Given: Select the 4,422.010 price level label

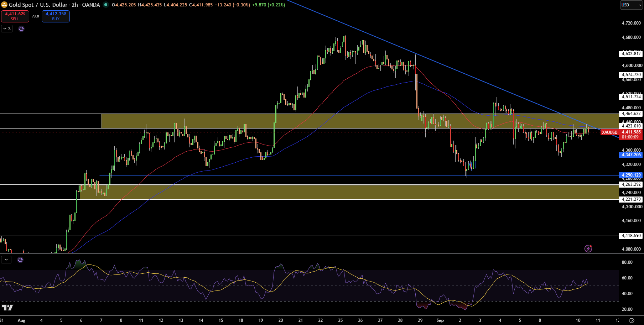Looking at the screenshot, I should (631, 126).
